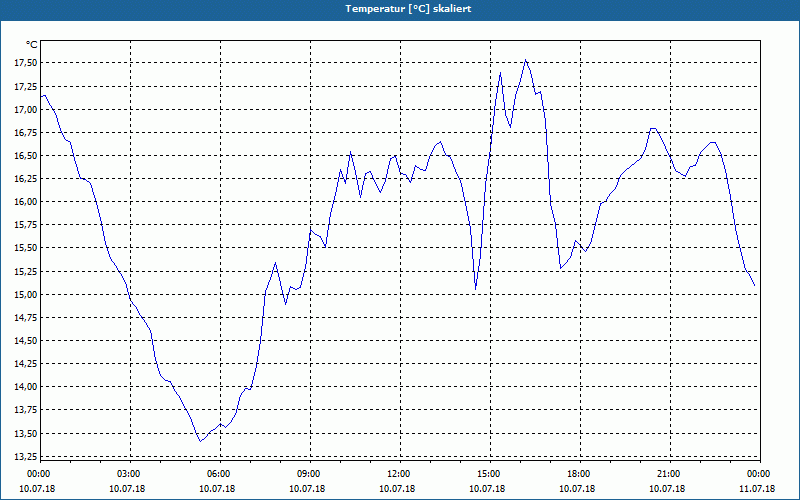This screenshot has width=800, height=500.
Task: Pick the 18:00 time axis label
Action: 579,474
